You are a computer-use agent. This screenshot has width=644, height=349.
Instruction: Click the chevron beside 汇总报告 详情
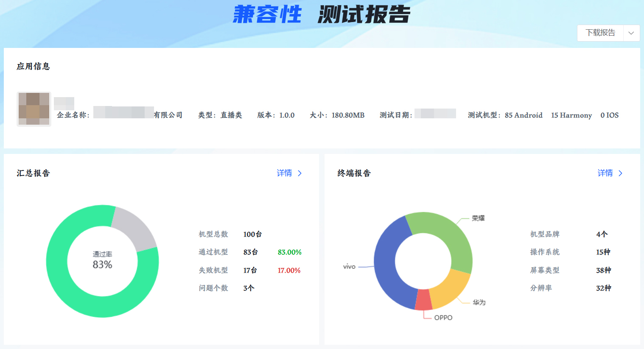click(x=300, y=173)
